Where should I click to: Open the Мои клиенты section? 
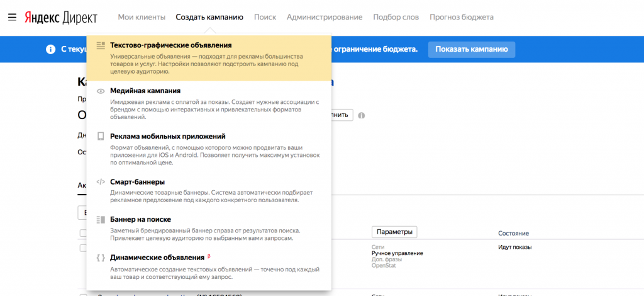(x=142, y=17)
